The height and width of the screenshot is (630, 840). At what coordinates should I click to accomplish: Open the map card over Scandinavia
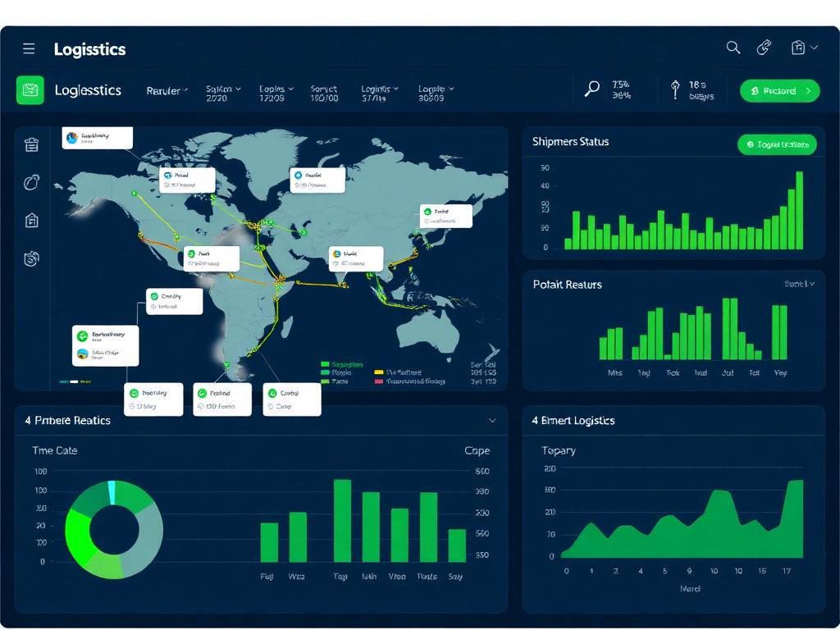point(317,180)
